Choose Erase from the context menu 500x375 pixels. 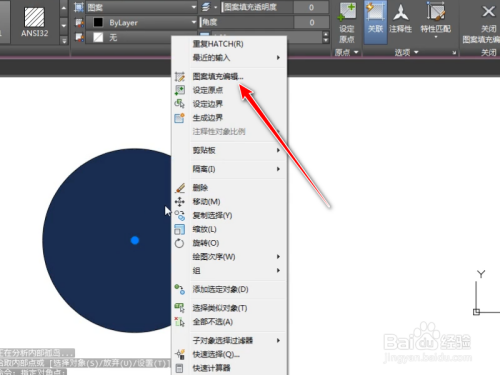click(x=229, y=188)
